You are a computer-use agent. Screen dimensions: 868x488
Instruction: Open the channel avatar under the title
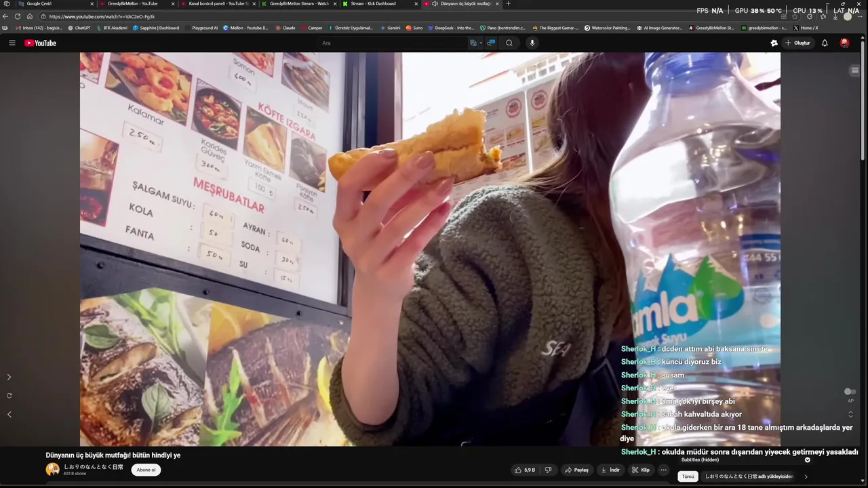click(x=52, y=469)
